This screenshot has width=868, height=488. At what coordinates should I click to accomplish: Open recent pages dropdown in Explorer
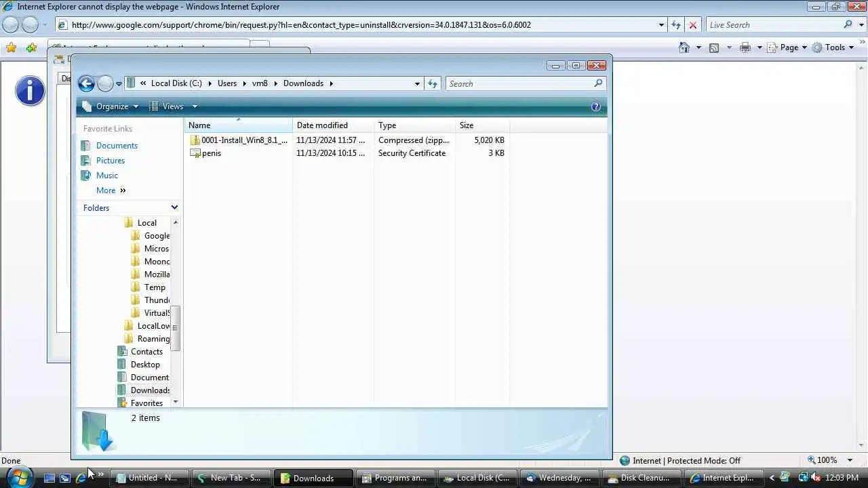pos(119,84)
